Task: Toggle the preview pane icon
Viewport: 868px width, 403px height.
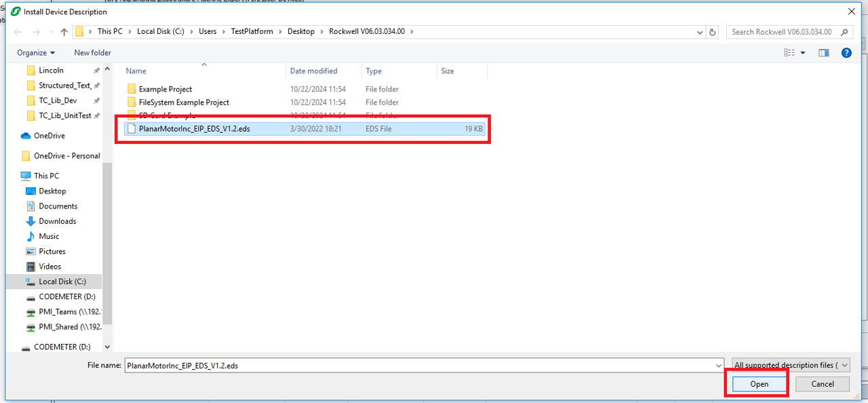Action: (x=824, y=53)
